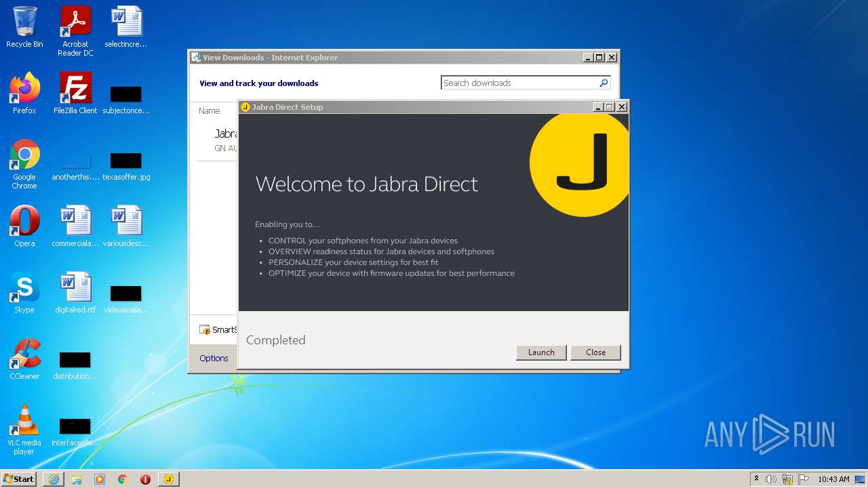Image resolution: width=868 pixels, height=488 pixels.
Task: Select the videoavaila file icon
Action: click(126, 299)
